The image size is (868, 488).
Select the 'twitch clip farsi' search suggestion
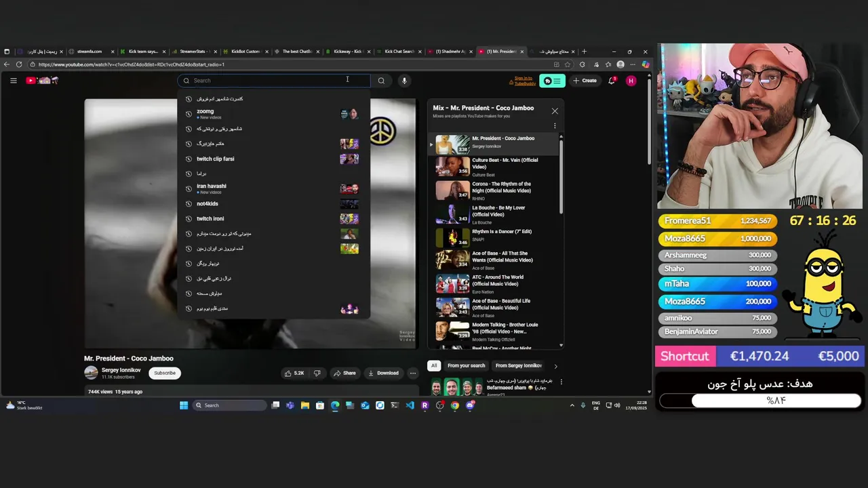coord(274,159)
